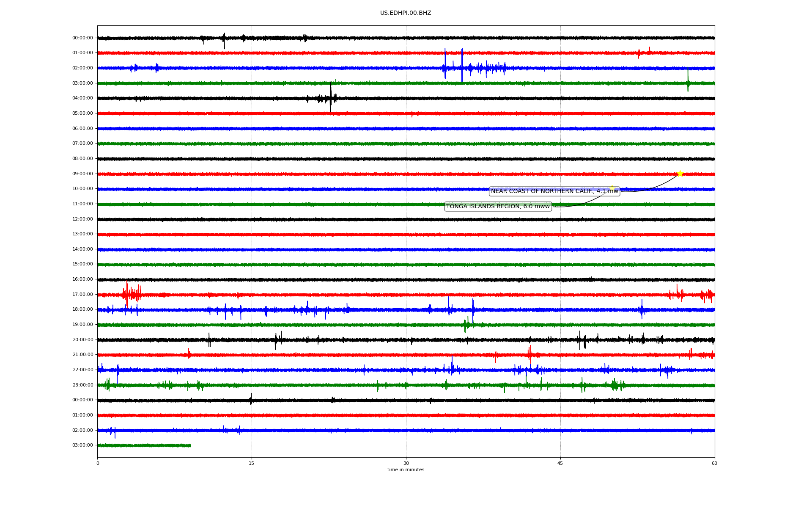
Task: Click the 23:00:00 row label
Action: pyautogui.click(x=82, y=385)
